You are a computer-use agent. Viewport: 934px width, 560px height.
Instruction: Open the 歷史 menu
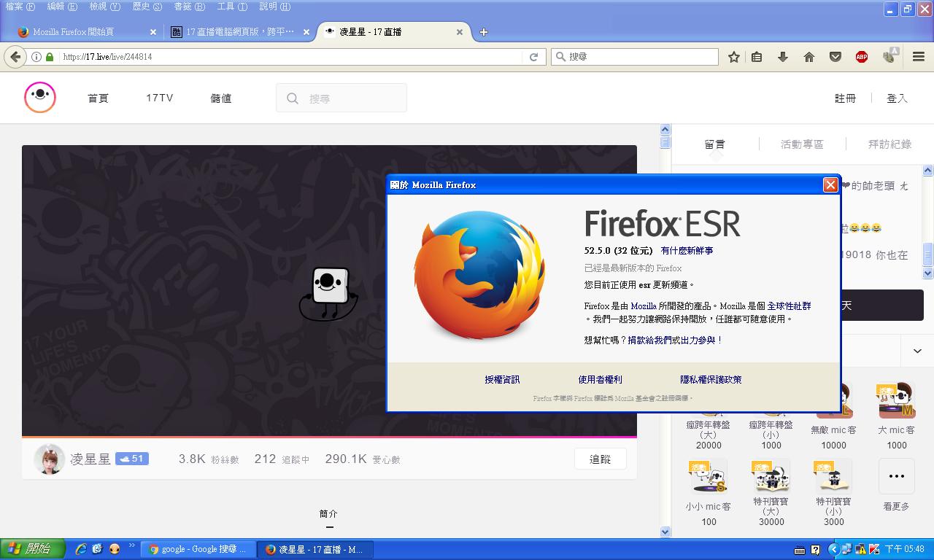click(x=147, y=7)
